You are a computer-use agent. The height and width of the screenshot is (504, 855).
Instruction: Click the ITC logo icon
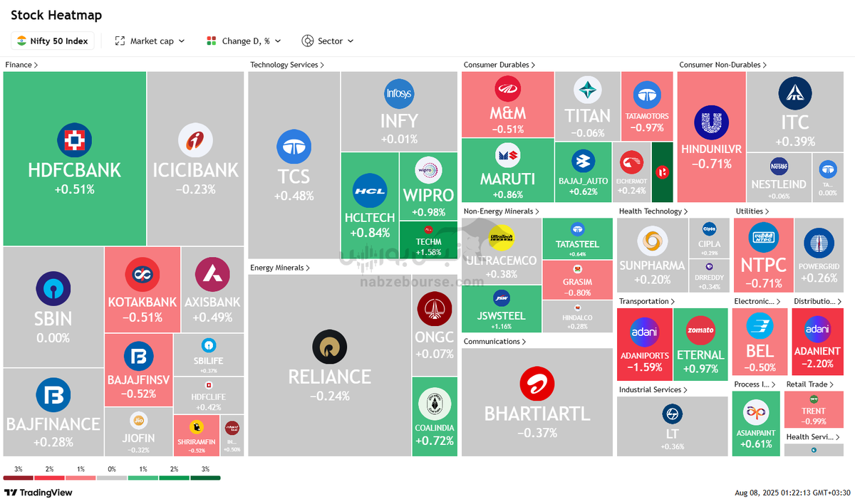click(x=795, y=93)
